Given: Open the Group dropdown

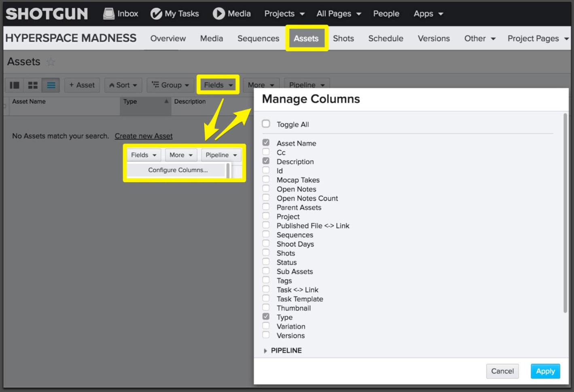Looking at the screenshot, I should pyautogui.click(x=170, y=85).
